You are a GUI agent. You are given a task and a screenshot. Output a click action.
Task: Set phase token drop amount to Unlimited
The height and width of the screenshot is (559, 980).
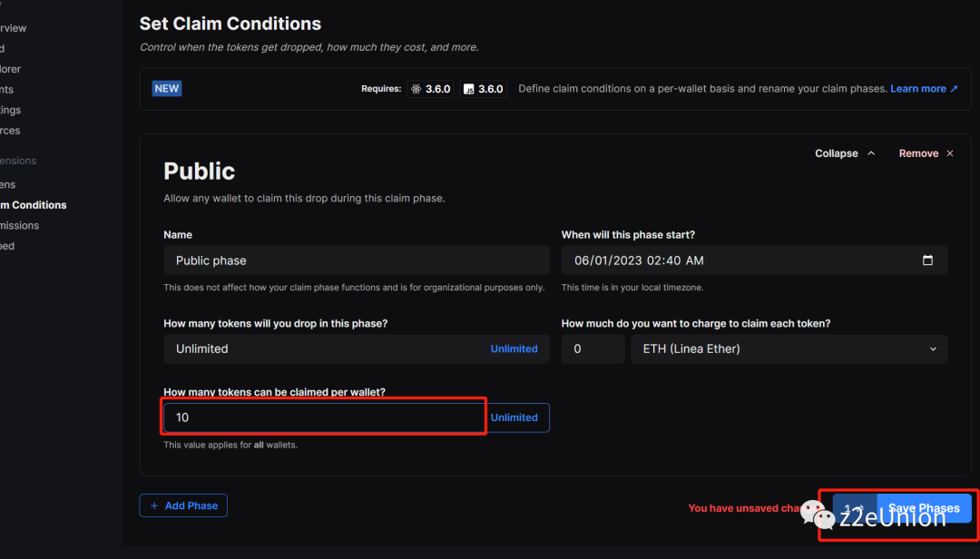point(514,348)
